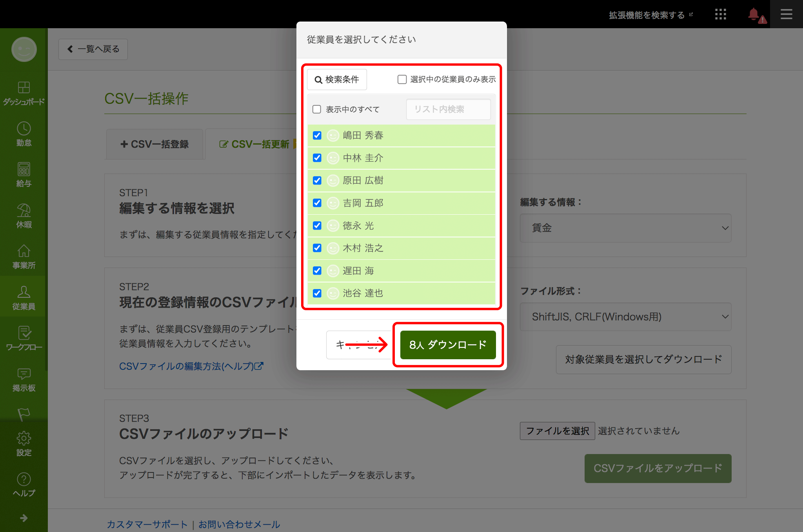Viewport: 803px width, 532px height.
Task: Uncheck the checkbox for 吉岡 五郎
Action: (x=317, y=203)
